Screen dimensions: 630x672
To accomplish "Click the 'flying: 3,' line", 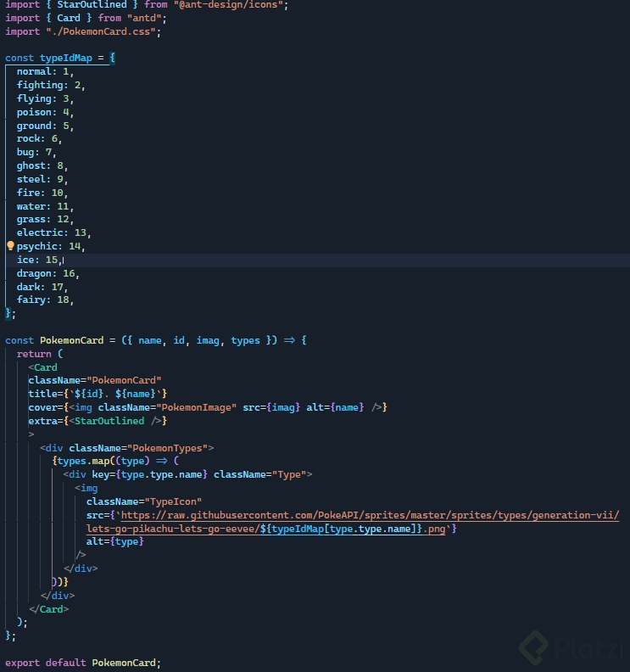I will coord(45,98).
